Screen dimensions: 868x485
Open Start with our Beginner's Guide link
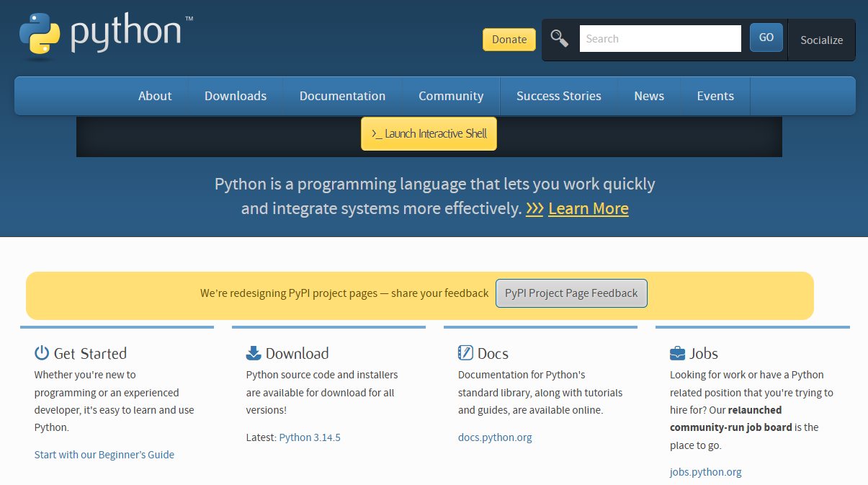point(104,455)
